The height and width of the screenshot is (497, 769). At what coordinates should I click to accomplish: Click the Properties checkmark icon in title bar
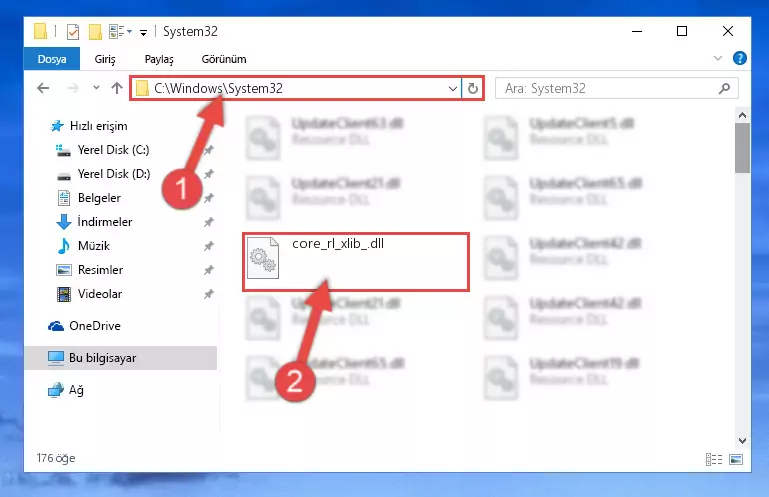(73, 32)
